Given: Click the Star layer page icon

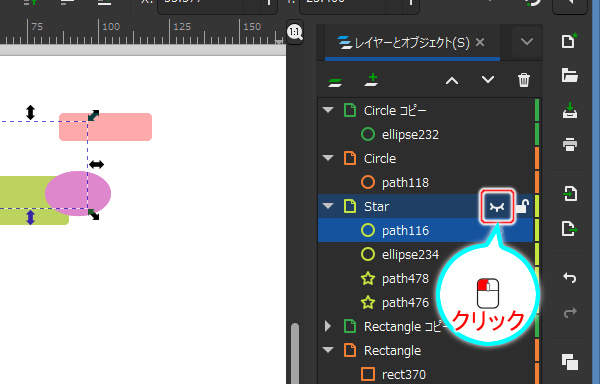Looking at the screenshot, I should [x=350, y=206].
